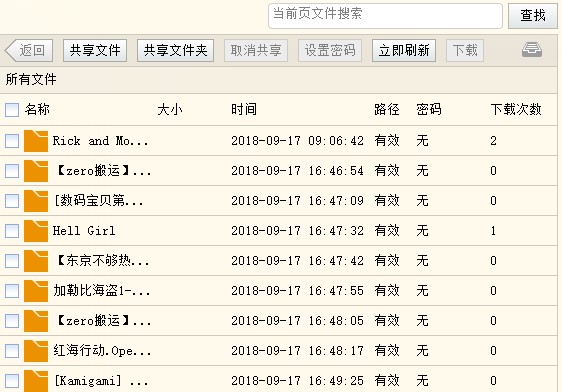Check the 红海行动.Ope... row checkbox

coord(12,351)
